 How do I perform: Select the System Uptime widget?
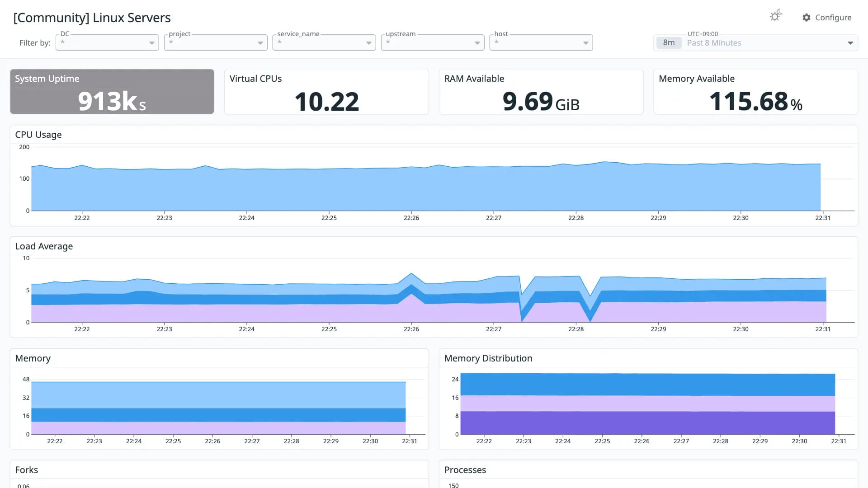pyautogui.click(x=112, y=91)
